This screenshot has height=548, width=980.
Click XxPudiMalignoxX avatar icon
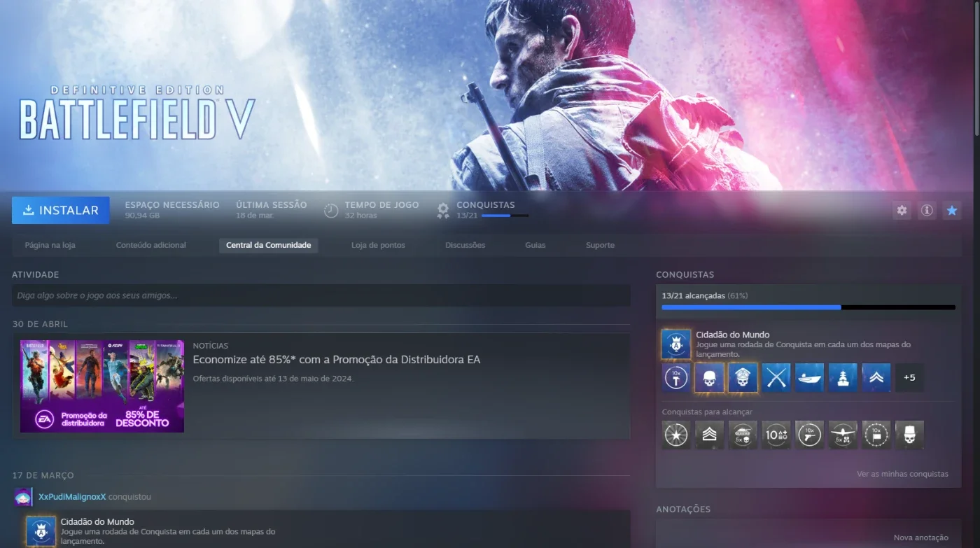tap(23, 497)
